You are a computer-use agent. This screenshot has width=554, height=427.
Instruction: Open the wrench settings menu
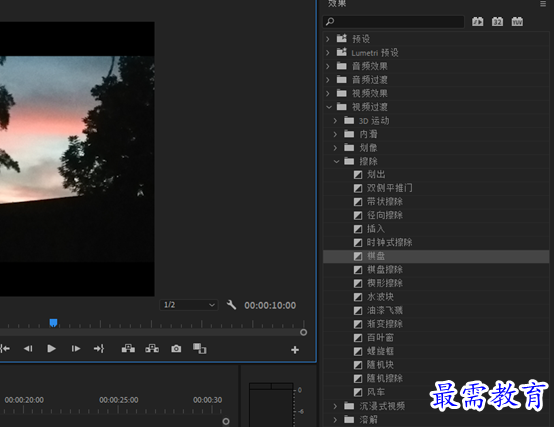tap(231, 305)
